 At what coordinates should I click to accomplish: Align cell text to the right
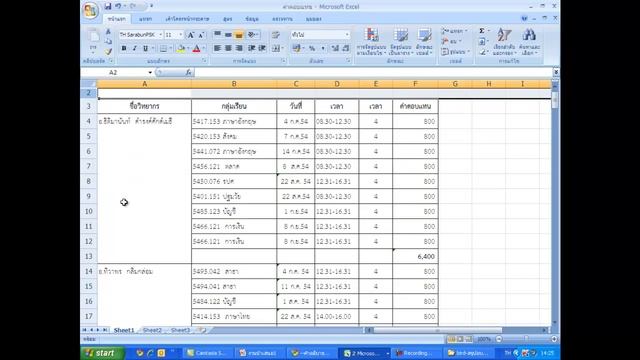[x=239, y=49]
